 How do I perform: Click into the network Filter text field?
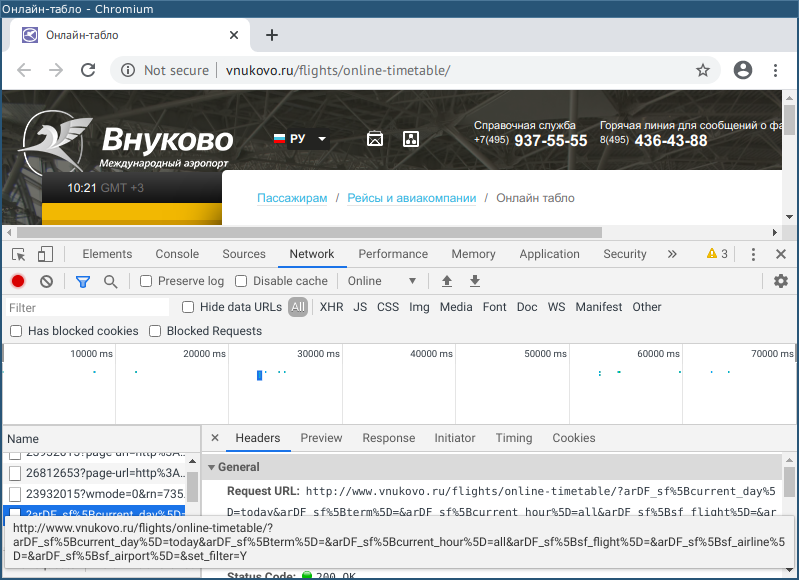point(88,307)
